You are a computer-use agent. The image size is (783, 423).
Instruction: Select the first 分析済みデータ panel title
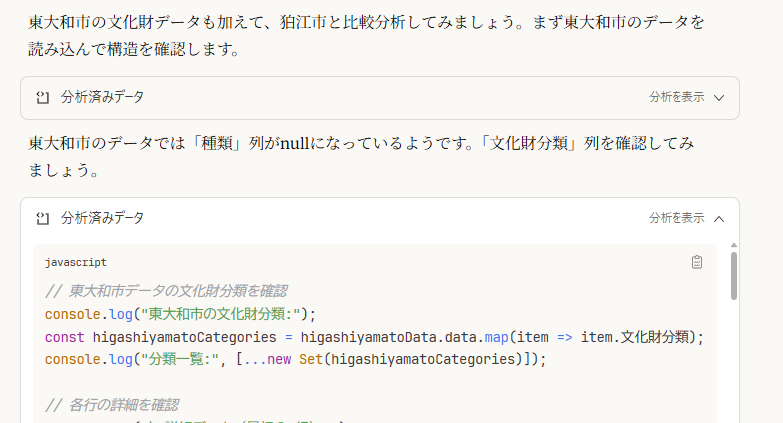pos(102,98)
